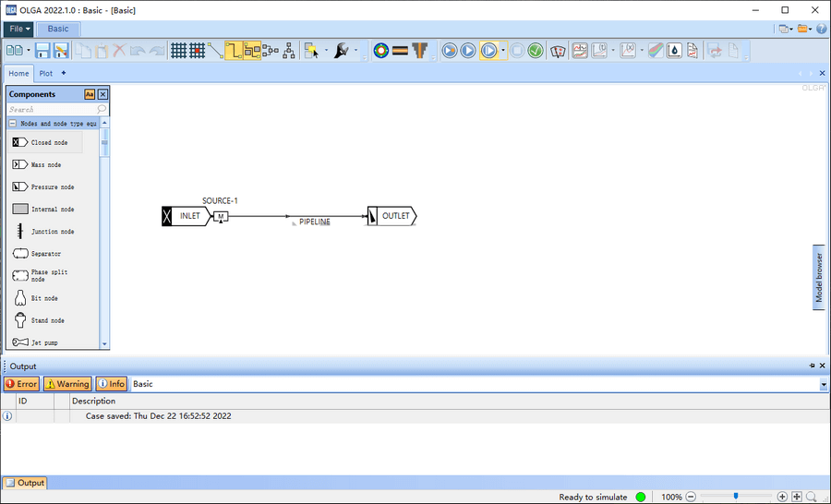The height and width of the screenshot is (504, 831).
Task: Click the Components search field
Action: click(52, 109)
